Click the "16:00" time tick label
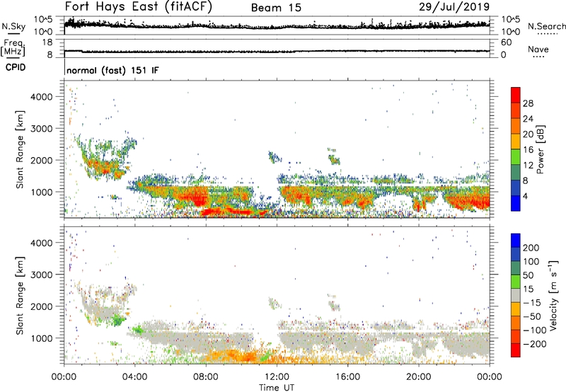Image resolution: width=566 pixels, height=392 pixels. tap(347, 377)
